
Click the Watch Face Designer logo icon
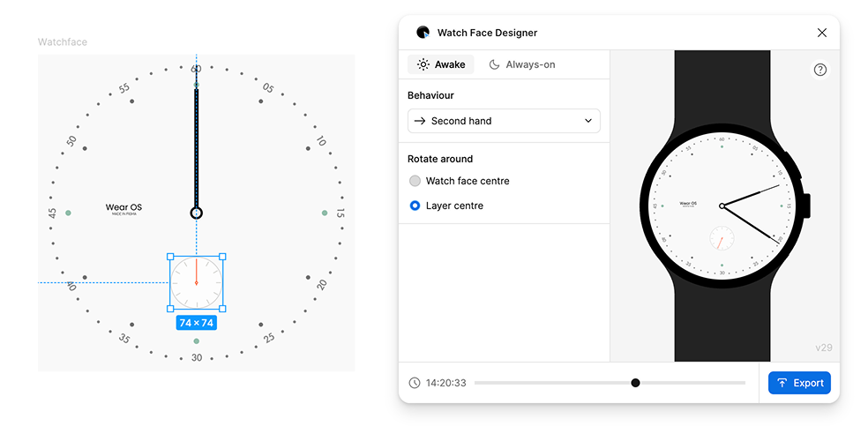423,33
